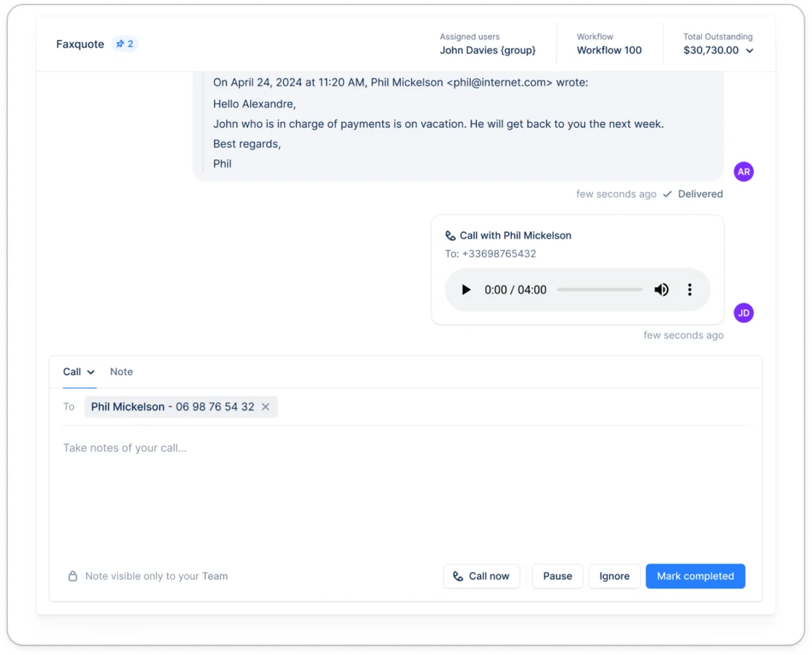This screenshot has width=812, height=655.
Task: Expand Total Outstanding amount dropdown
Action: (x=750, y=51)
